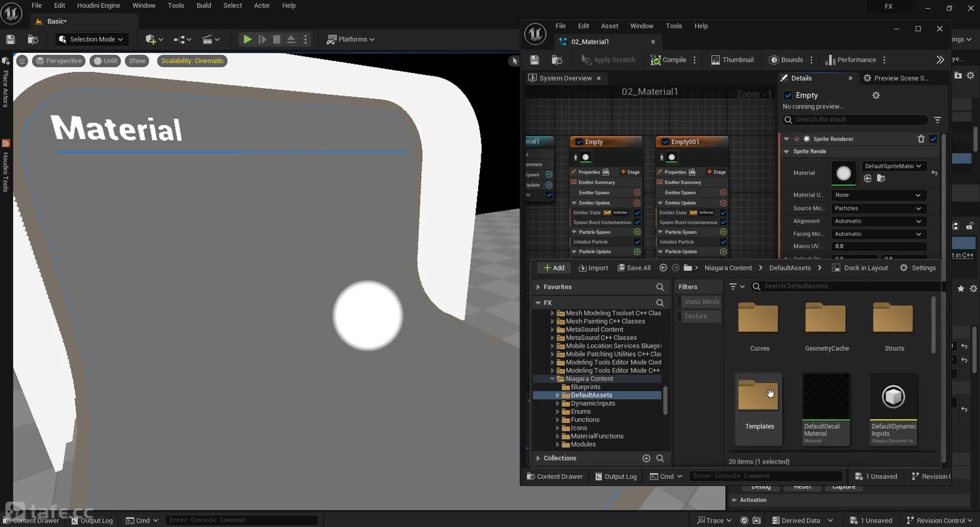Viewport: 980px width, 527px height.
Task: Search the FX folder tree with magnifier icon
Action: (x=660, y=303)
